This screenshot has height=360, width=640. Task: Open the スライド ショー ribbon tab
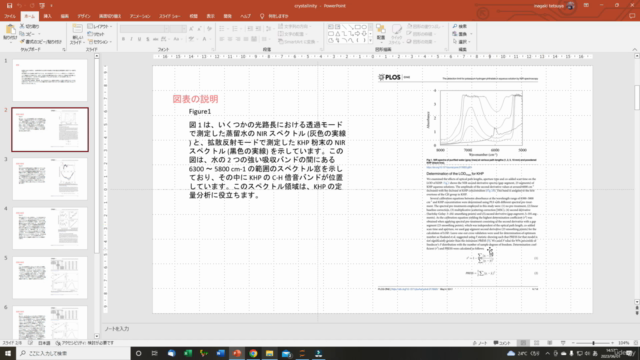[x=170, y=16]
